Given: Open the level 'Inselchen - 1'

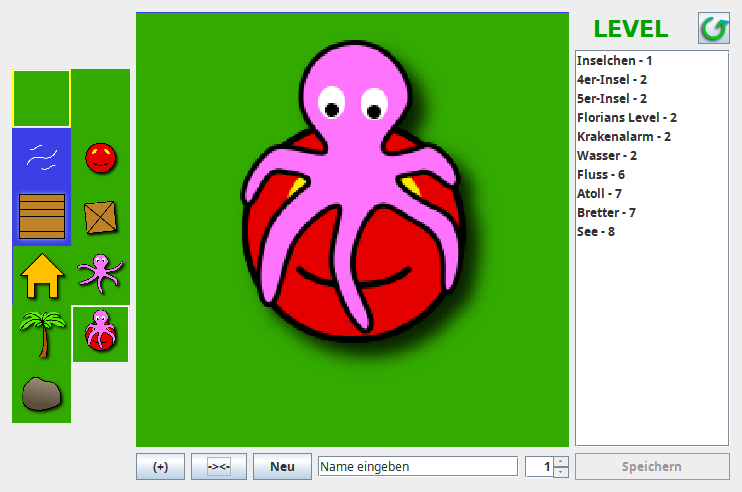Looking at the screenshot, I should coord(652,61).
